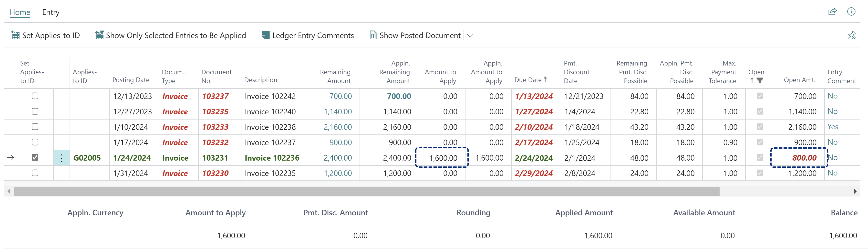
Task: Select posting date 1/17/2024
Action: [x=130, y=143]
